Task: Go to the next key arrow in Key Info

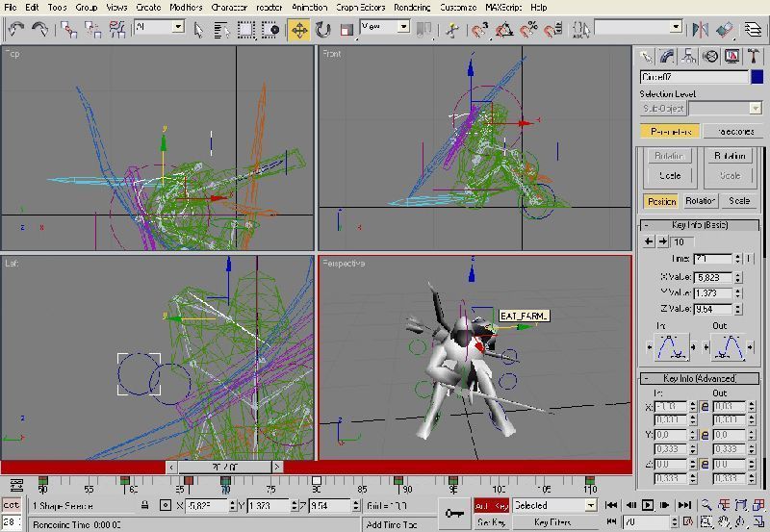Action: pyautogui.click(x=662, y=241)
